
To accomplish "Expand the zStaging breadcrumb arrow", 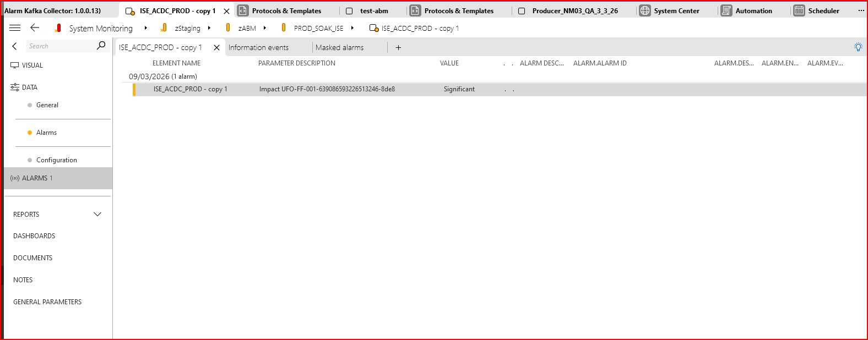I will point(209,28).
